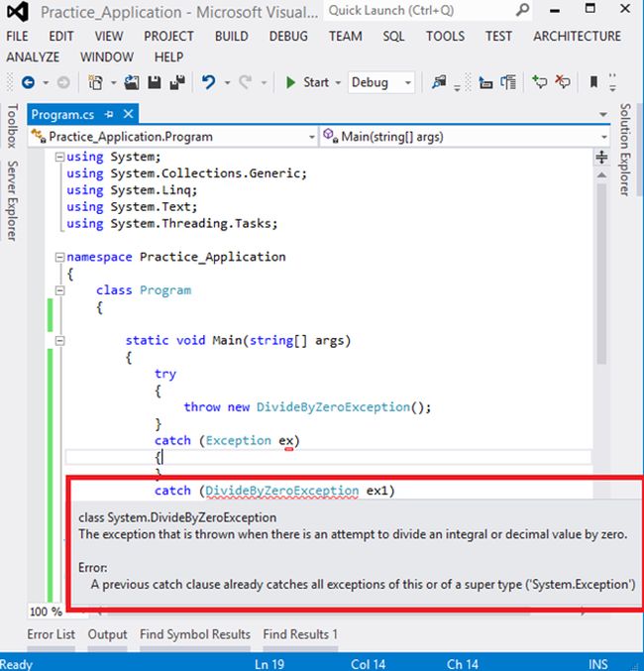Open the open documents list dropdown arrow
644x671 pixels.
(x=603, y=114)
